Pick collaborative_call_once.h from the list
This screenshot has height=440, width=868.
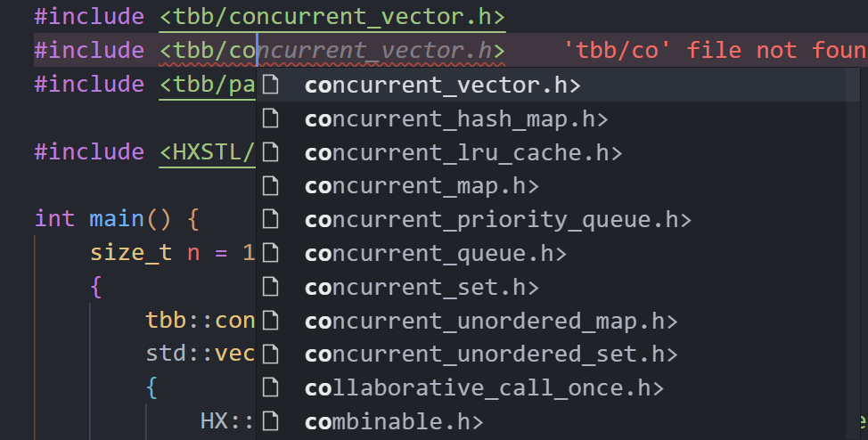click(x=484, y=388)
